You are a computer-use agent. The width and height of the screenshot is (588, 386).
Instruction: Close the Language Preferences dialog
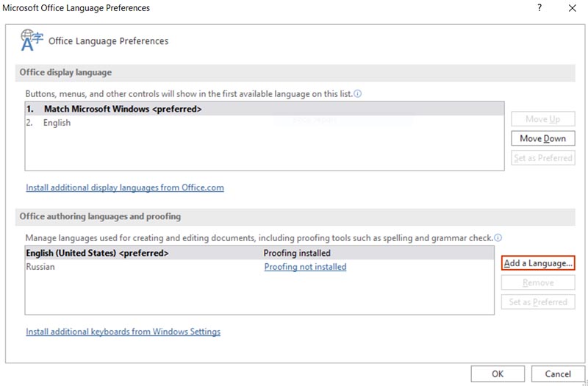tap(573, 8)
